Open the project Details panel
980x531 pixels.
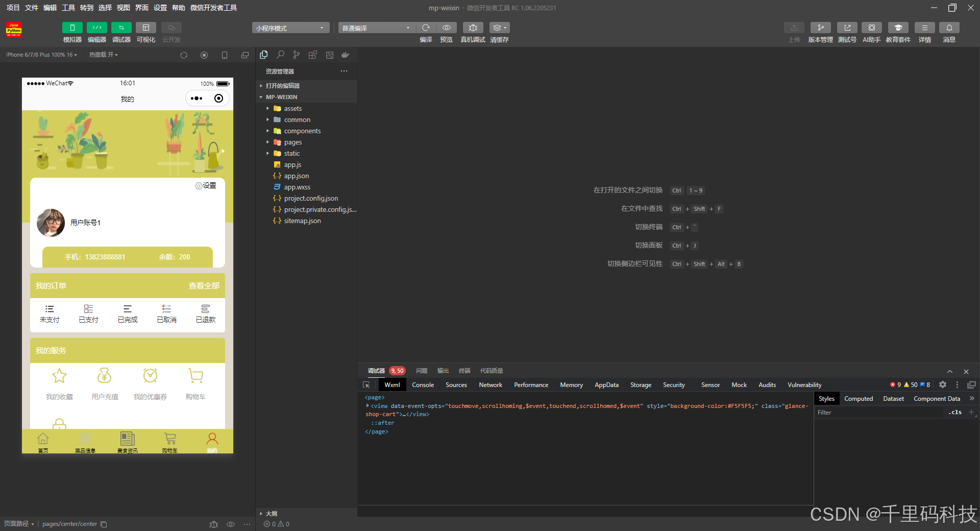(924, 28)
